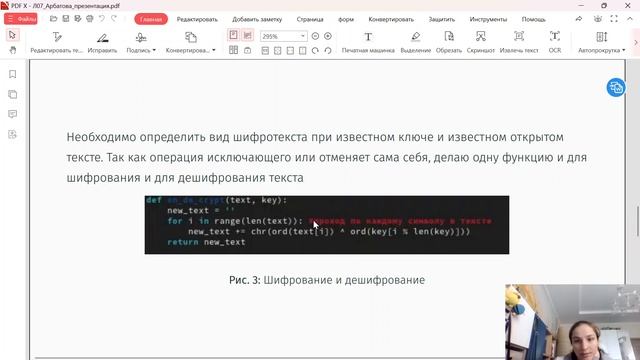640x360 pixels.
Task: Select the Скриншот tool
Action: pos(481,42)
